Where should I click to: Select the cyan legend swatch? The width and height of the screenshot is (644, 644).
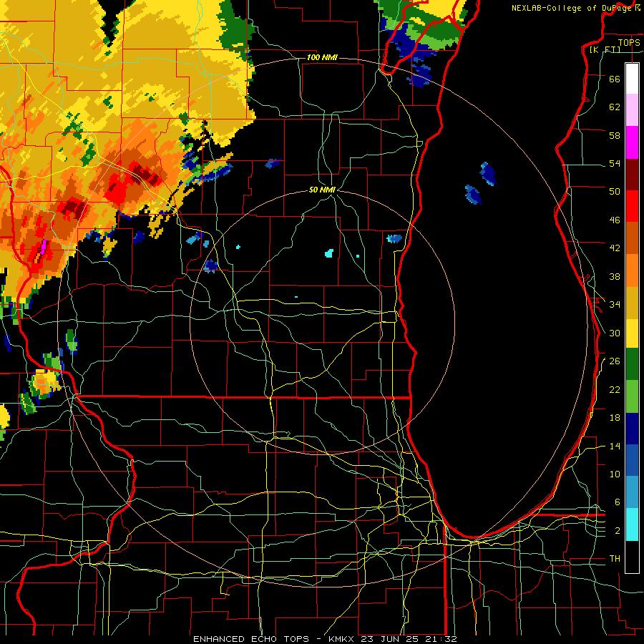[632, 525]
